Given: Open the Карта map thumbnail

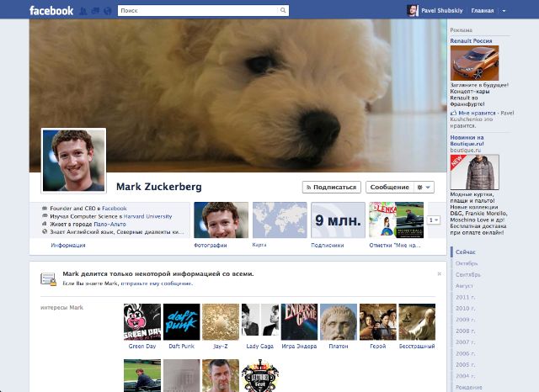Looking at the screenshot, I should coord(280,220).
